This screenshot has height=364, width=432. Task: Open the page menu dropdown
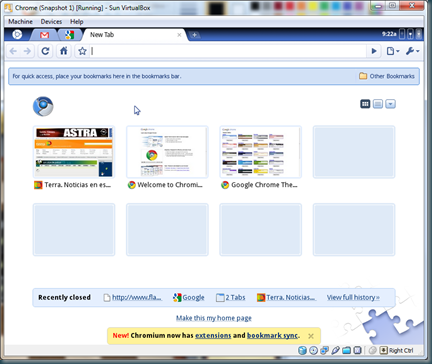[393, 51]
